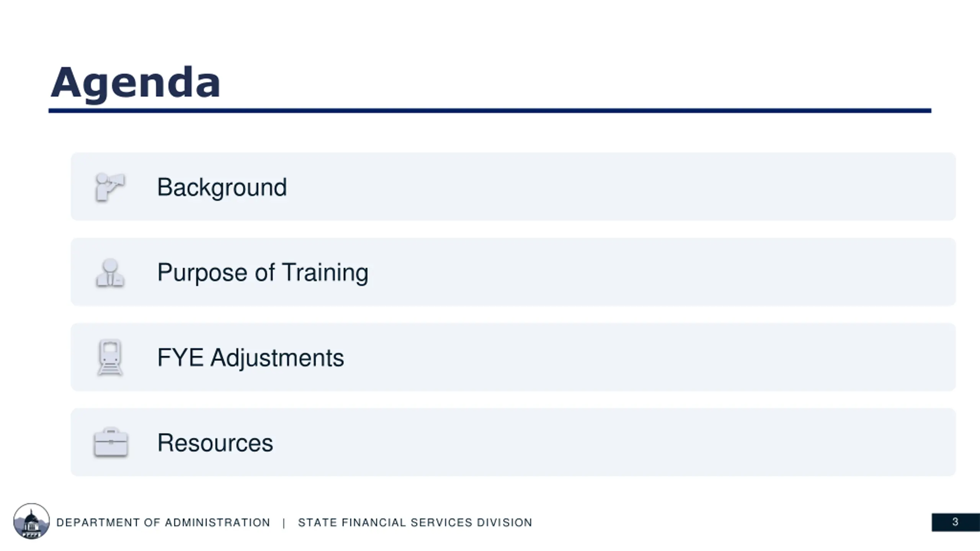Click State Financial Services Division footer text
This screenshot has width=980, height=551.
click(x=415, y=523)
